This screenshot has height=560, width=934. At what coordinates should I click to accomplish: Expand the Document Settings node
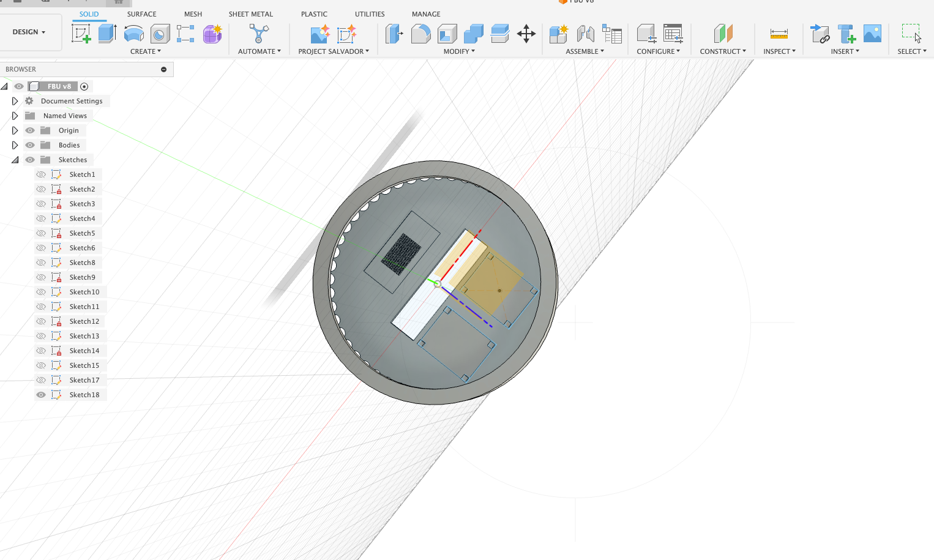click(15, 101)
